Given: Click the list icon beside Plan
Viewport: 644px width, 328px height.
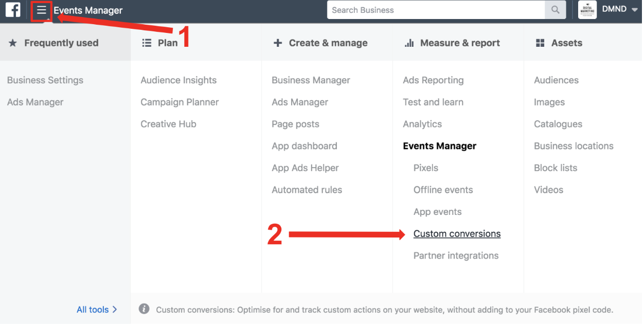Looking at the screenshot, I should click(147, 43).
